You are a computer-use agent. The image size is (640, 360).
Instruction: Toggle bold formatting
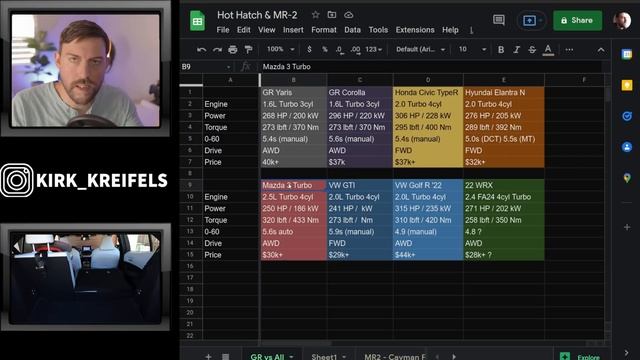point(501,50)
